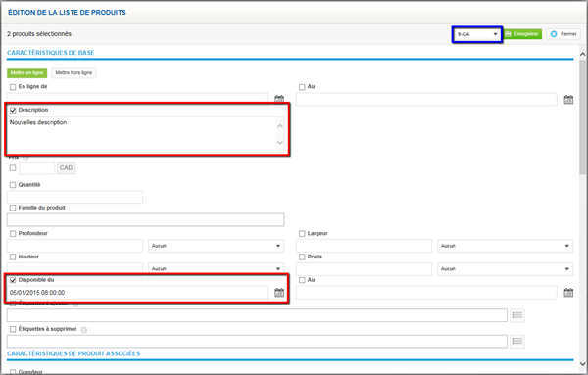Viewport: 588px width, 375px height.
Task: Open list picker for Étiquettes à ajouter
Action: click(x=517, y=315)
